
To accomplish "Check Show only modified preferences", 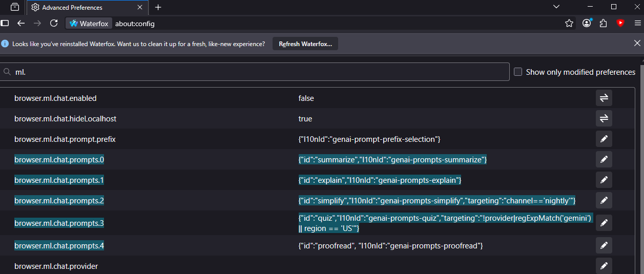I will coord(518,72).
